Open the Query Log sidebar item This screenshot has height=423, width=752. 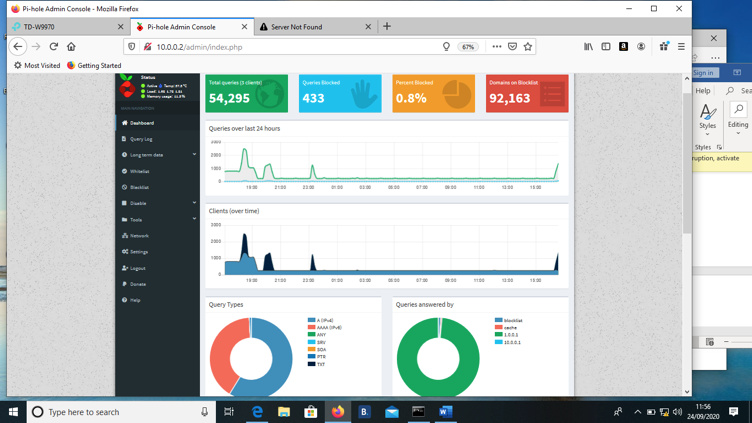141,139
